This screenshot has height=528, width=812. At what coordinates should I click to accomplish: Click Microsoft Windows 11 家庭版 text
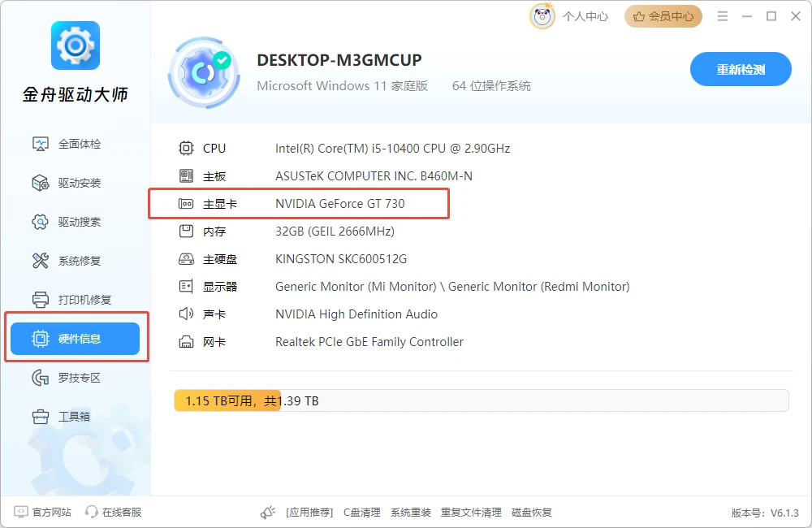343,86
